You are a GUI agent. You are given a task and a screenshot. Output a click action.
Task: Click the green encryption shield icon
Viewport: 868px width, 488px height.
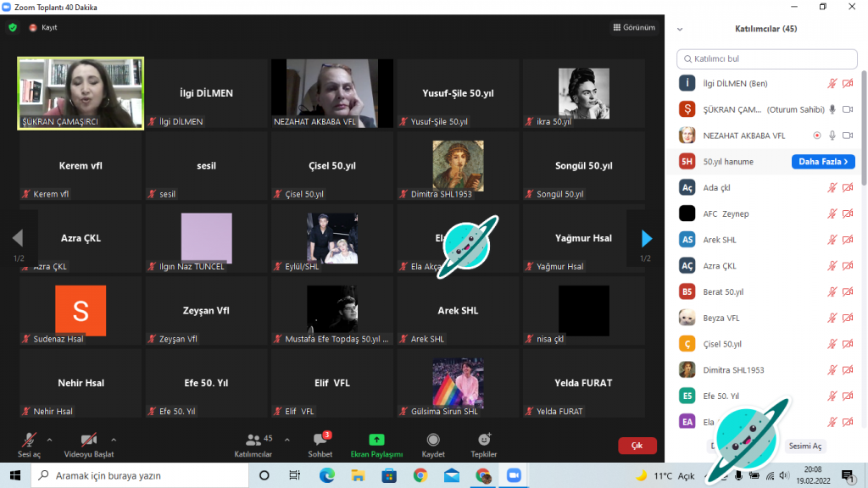(x=13, y=27)
